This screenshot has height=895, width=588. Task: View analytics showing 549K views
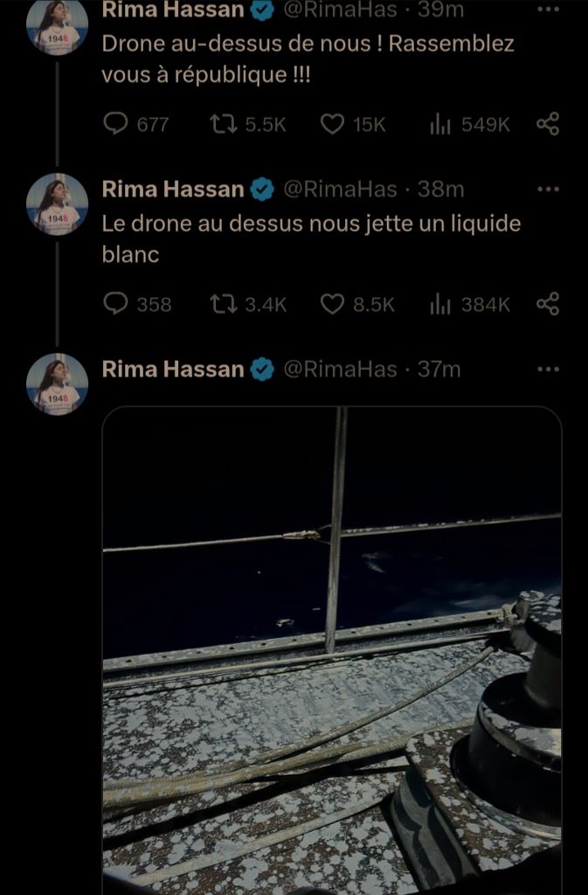point(439,124)
